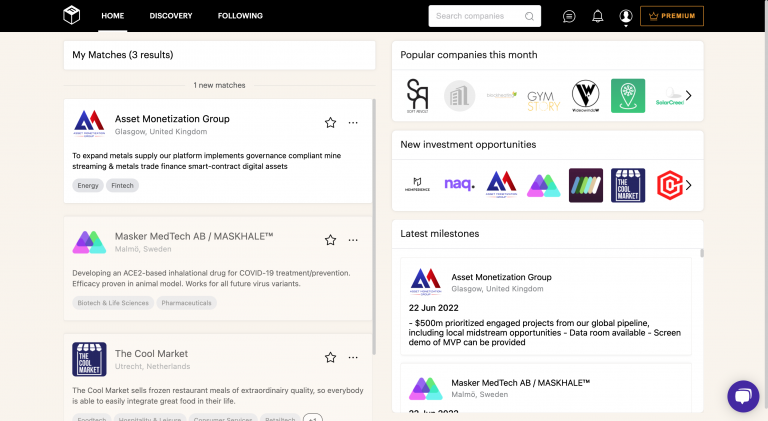This screenshot has width=768, height=421.
Task: Click The Cool Market logo in matches
Action: pos(89,359)
